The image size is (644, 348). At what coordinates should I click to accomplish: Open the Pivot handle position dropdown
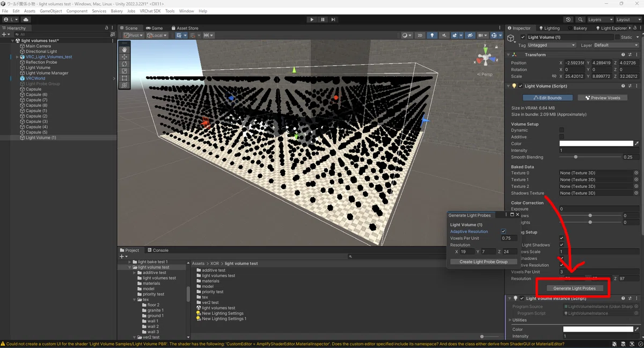pos(133,35)
